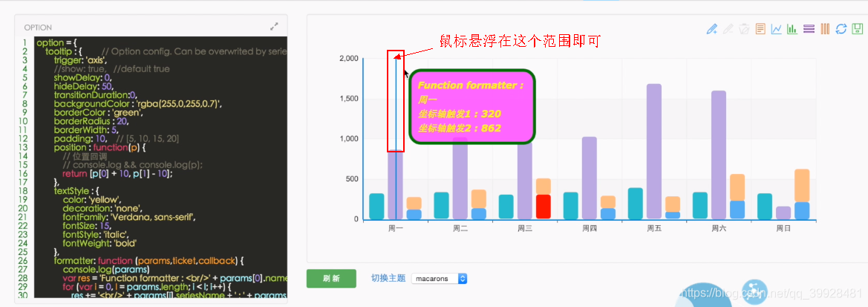
Task: Click the x-axis label 周五
Action: tap(654, 227)
